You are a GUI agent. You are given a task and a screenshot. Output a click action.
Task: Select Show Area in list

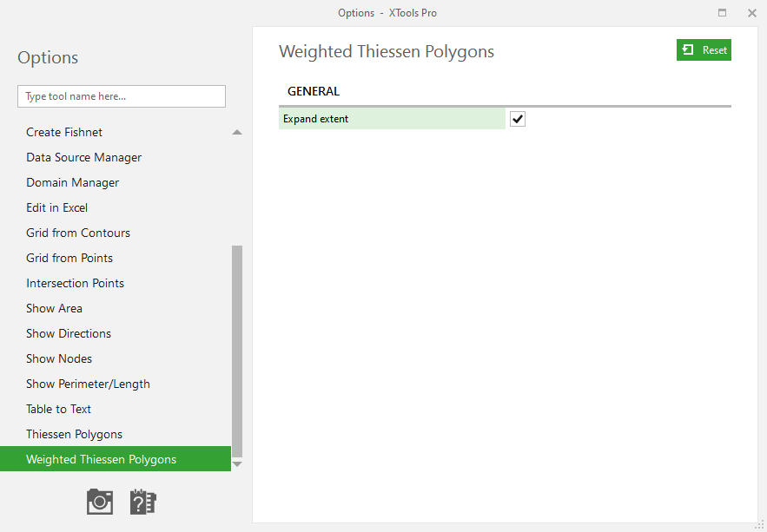click(54, 308)
